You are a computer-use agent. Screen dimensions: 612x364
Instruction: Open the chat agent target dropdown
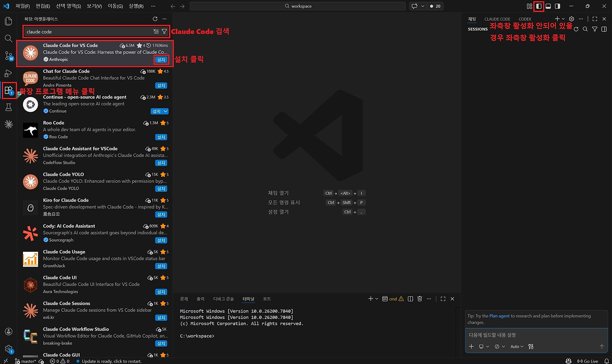click(x=484, y=346)
